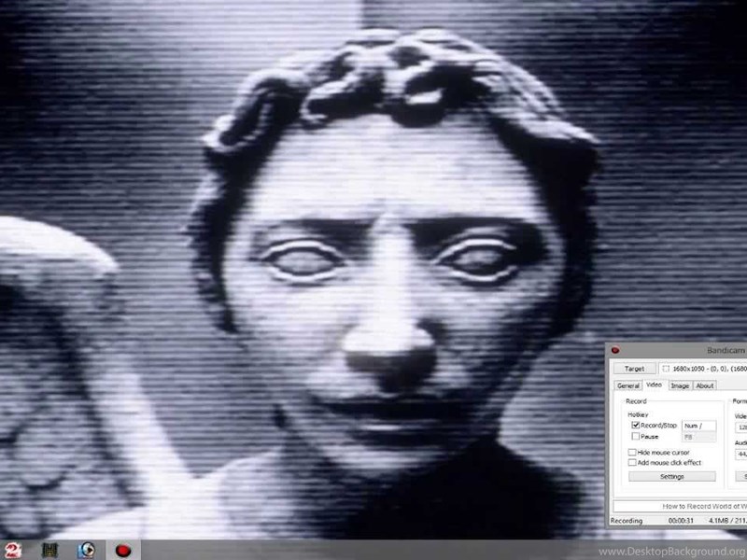Open the H game icon on taskbar
This screenshot has width=747, height=560.
coord(49,550)
